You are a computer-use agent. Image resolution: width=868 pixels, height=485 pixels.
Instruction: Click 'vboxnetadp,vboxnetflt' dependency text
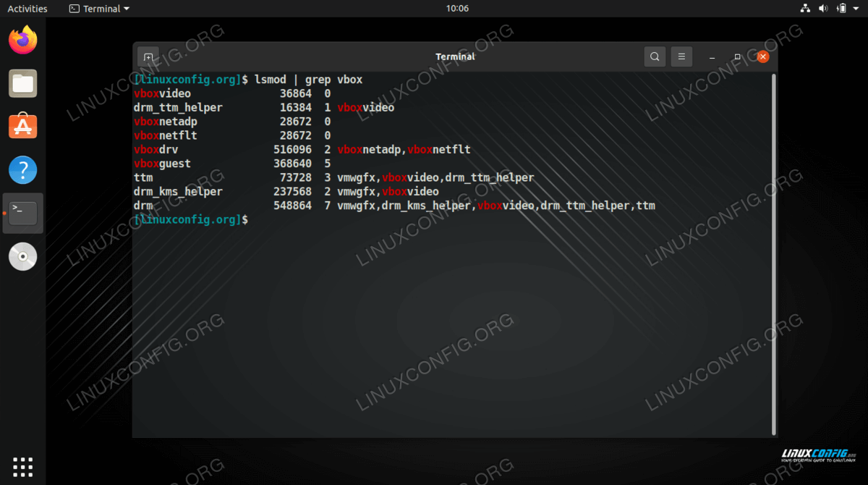pyautogui.click(x=404, y=149)
